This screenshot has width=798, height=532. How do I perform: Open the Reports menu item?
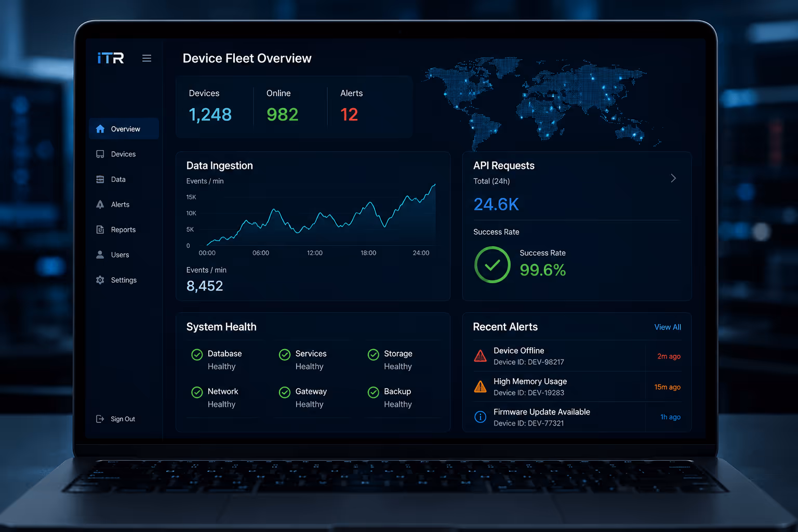124,230
